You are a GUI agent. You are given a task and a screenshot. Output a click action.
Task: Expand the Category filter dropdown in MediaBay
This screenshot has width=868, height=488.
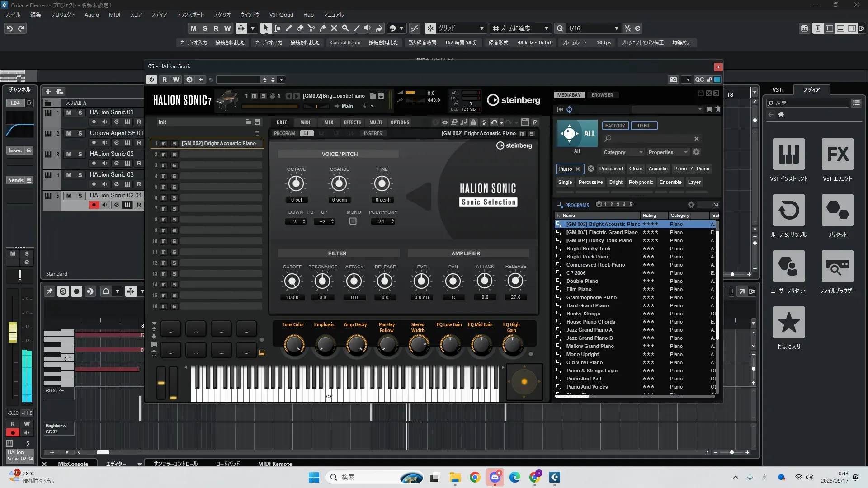coord(623,152)
